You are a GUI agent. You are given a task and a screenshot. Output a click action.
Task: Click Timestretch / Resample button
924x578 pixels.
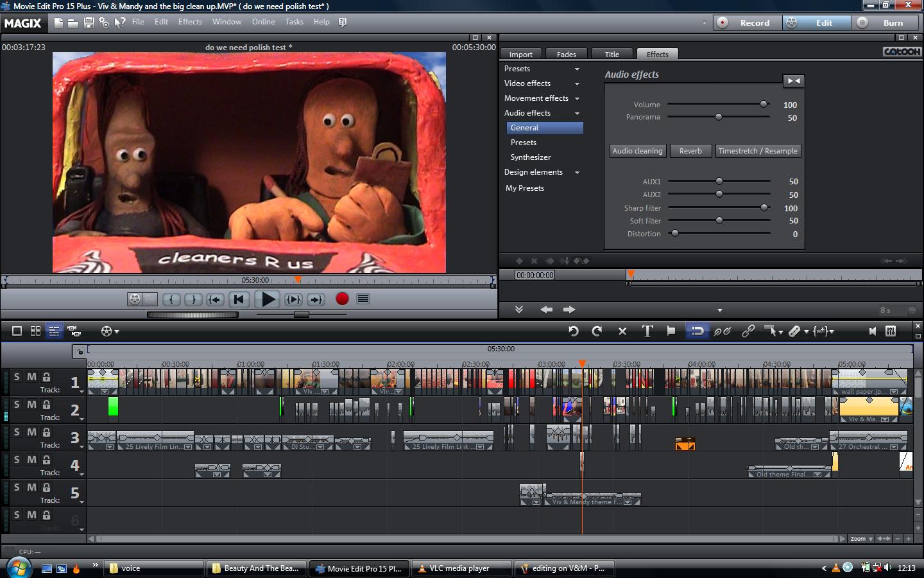[758, 151]
